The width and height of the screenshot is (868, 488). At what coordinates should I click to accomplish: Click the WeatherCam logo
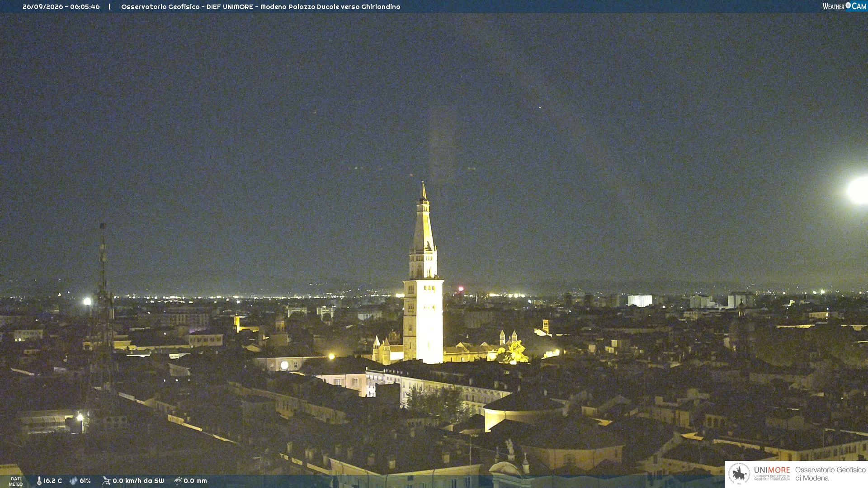tap(844, 6)
